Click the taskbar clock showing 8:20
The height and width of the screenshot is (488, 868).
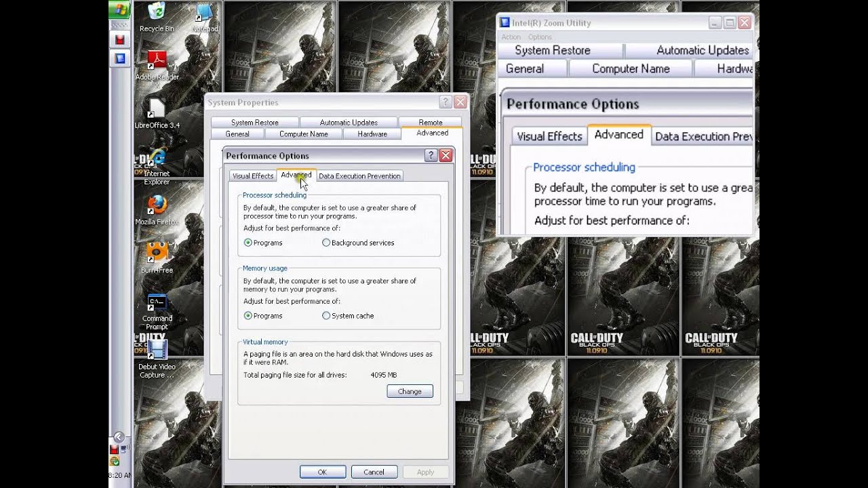(x=120, y=475)
